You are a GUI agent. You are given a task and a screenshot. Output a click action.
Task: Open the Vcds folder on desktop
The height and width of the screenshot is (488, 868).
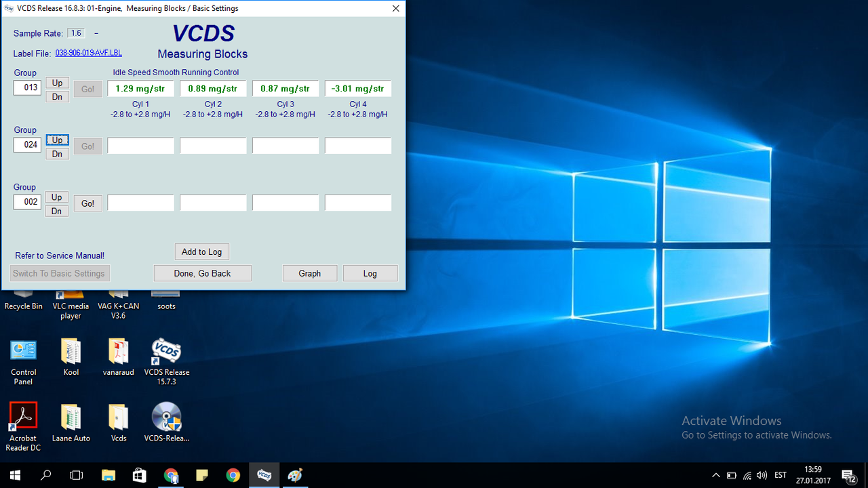pos(119,423)
